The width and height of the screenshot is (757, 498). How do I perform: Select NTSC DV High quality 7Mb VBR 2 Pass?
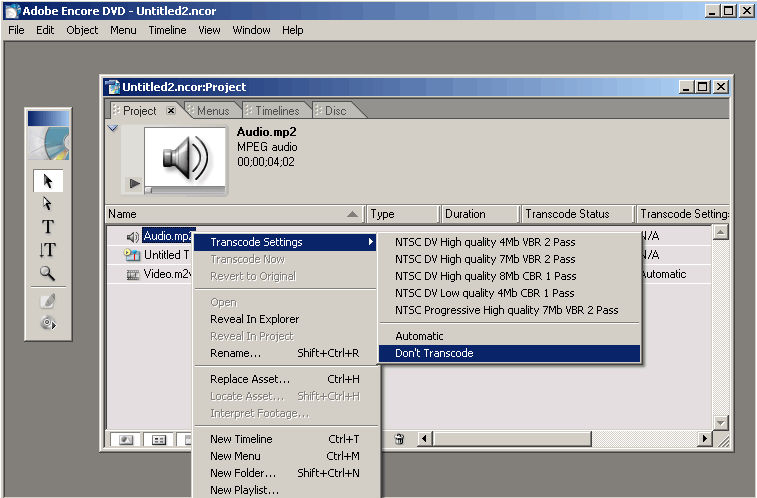(509, 259)
